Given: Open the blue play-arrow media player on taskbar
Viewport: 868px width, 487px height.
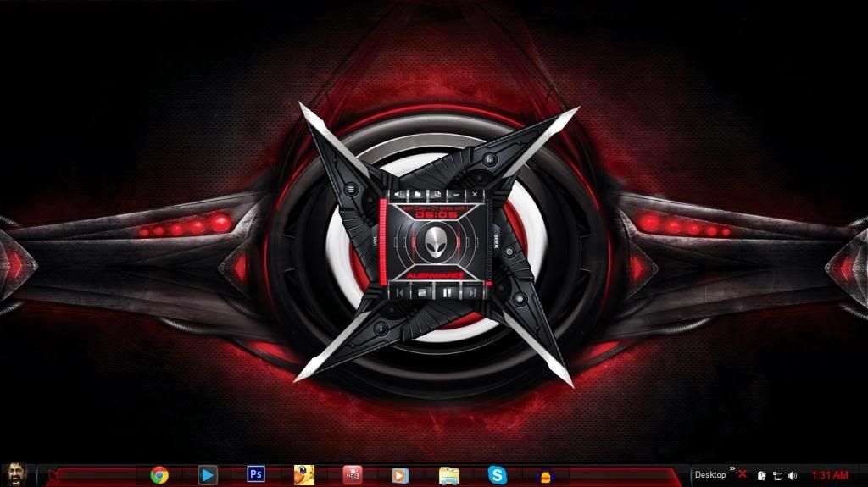Looking at the screenshot, I should (x=207, y=475).
